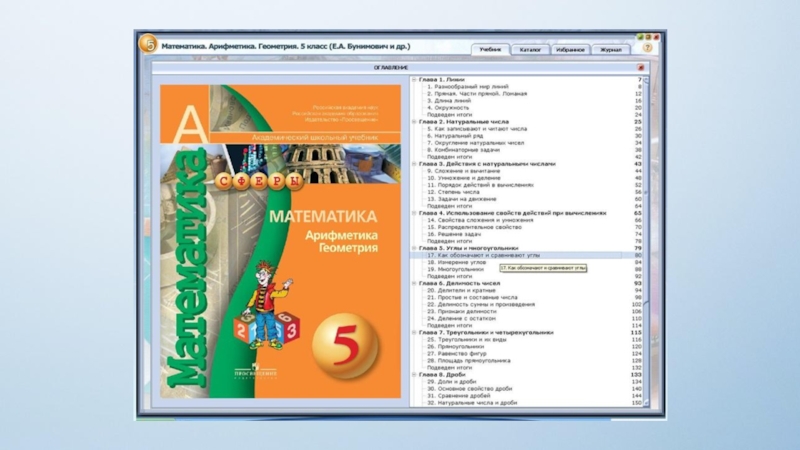The height and width of the screenshot is (450, 800).
Task: Open 28. Площадь прямоугольника
Action: [468, 361]
